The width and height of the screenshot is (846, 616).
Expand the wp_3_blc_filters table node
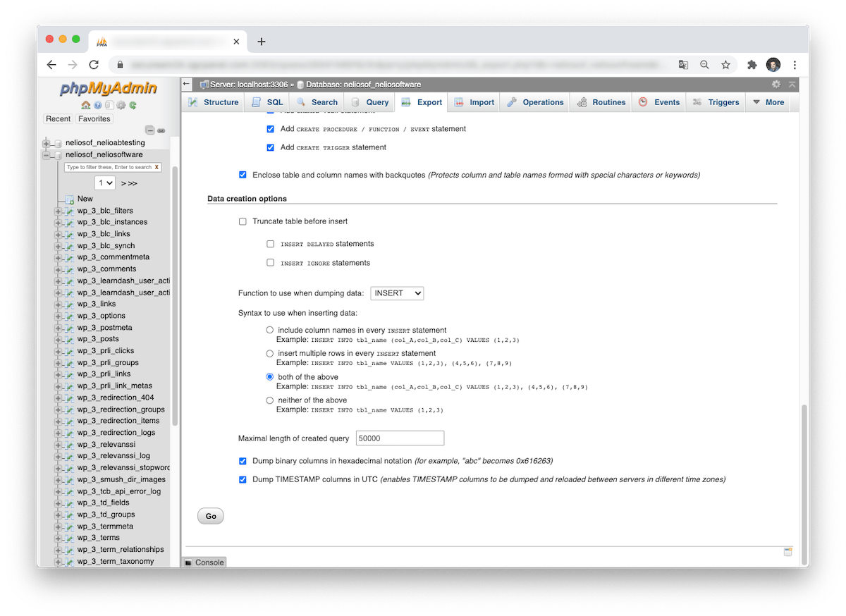(x=59, y=211)
